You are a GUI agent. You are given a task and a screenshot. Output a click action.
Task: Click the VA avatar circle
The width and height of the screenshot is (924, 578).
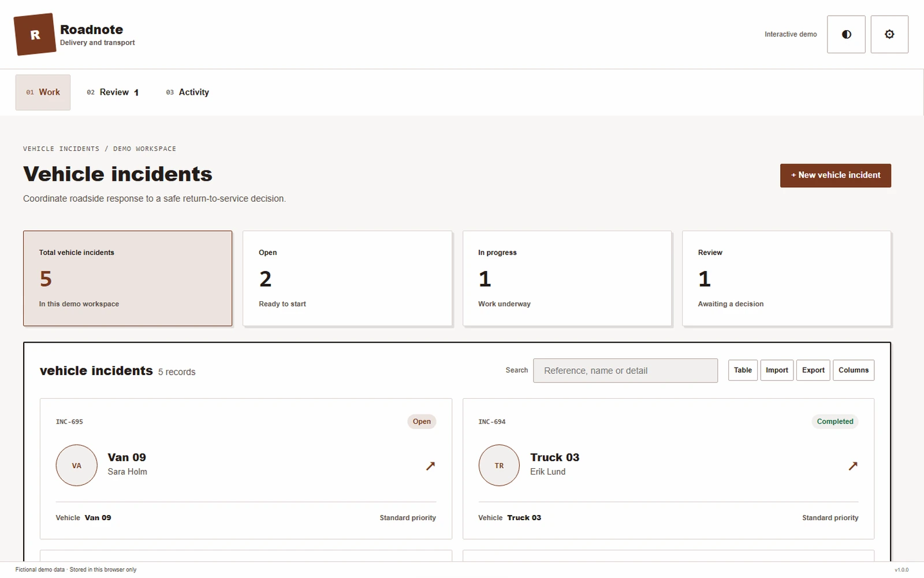point(77,465)
